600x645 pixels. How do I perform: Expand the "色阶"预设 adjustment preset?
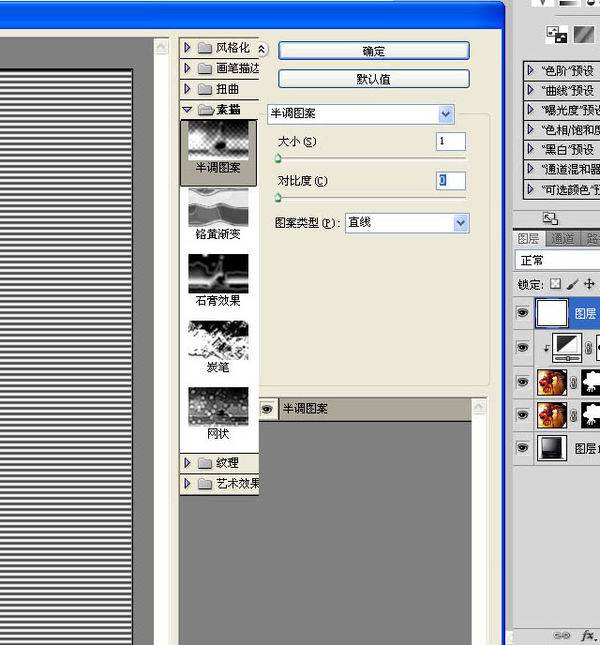pos(531,70)
